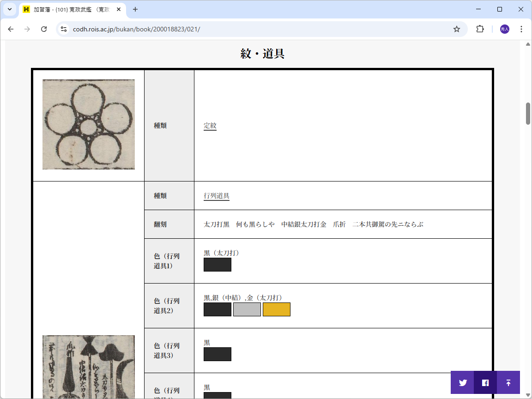Click the gold 太刀打 color swatch
The image size is (532, 399).
coord(276,309)
